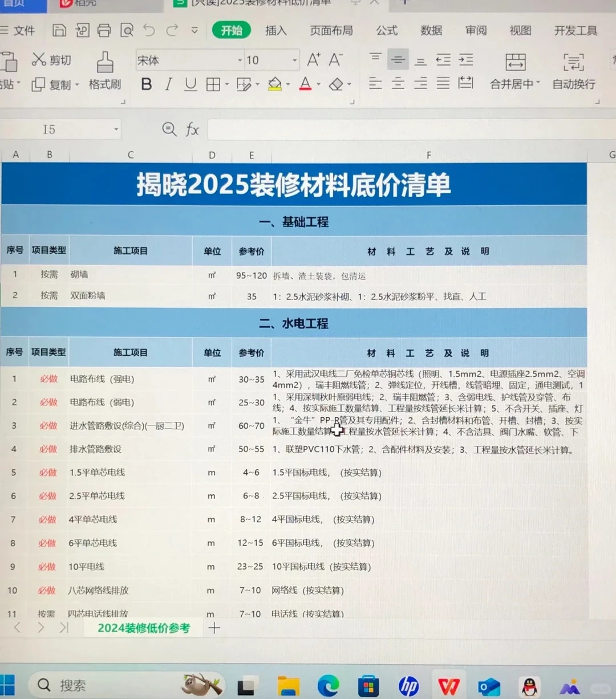Toggle italic formatting
Image resolution: width=616 pixels, height=699 pixels.
(x=168, y=84)
